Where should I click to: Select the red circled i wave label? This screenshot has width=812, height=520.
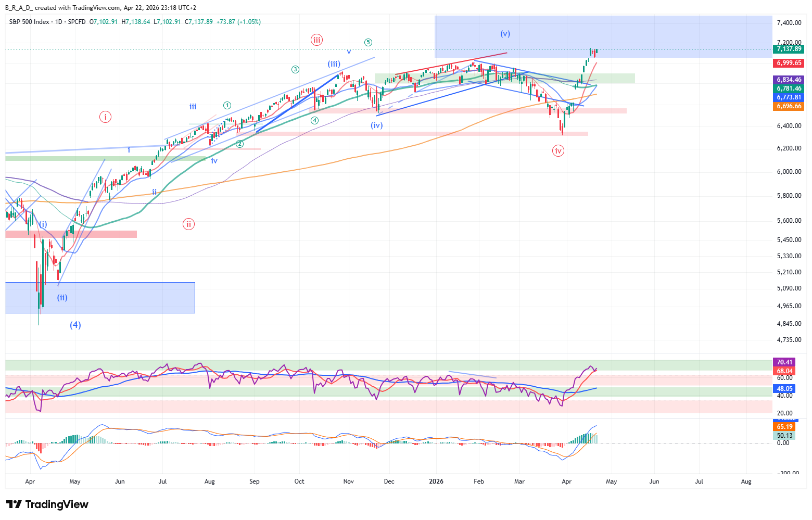tap(105, 117)
